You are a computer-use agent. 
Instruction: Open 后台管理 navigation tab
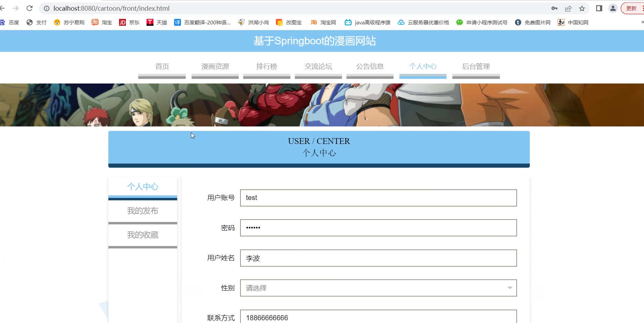476,67
